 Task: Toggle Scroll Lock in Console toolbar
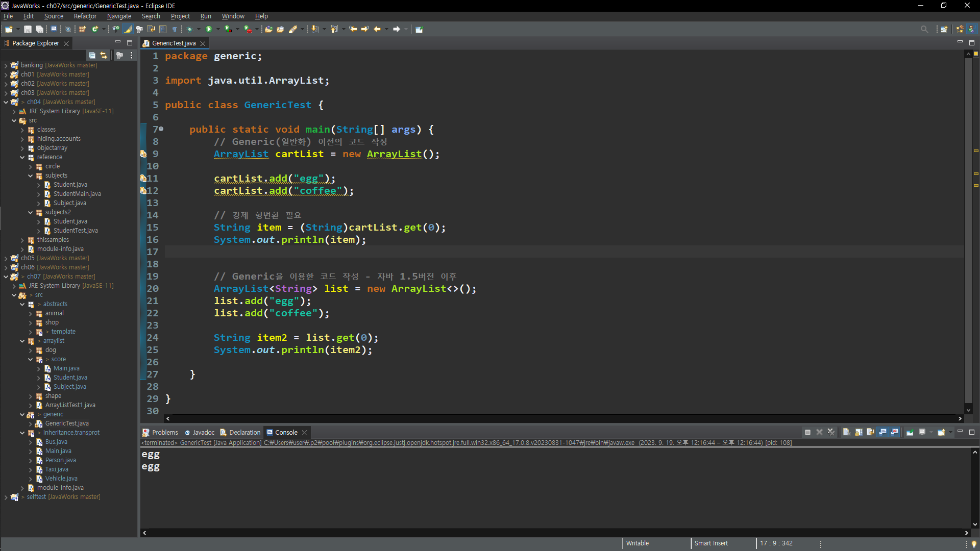click(859, 432)
